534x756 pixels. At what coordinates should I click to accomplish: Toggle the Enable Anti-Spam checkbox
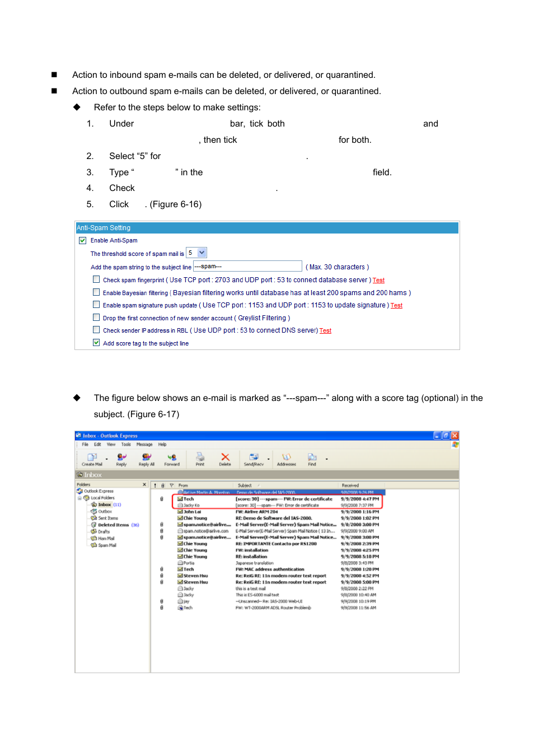click(83, 240)
